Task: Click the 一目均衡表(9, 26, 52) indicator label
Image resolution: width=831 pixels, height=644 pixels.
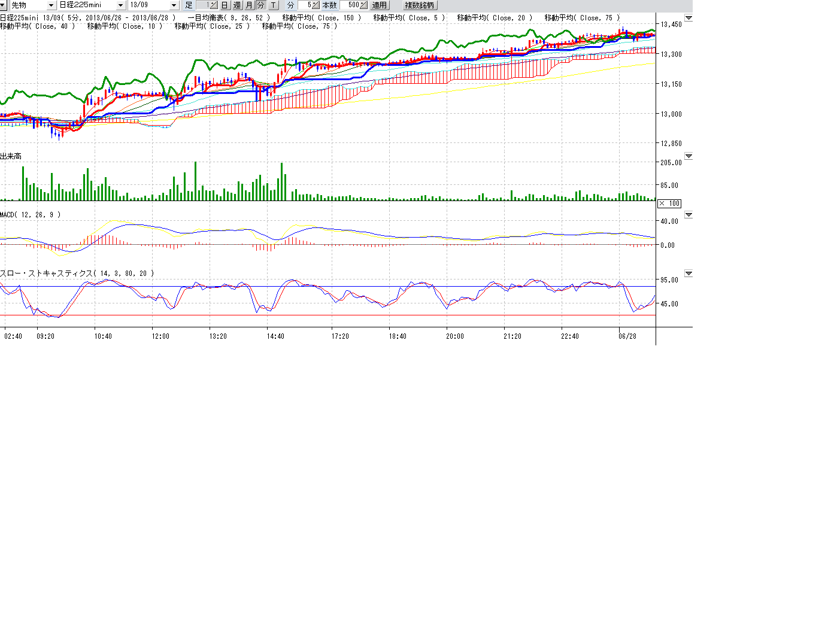Action: click(229, 18)
